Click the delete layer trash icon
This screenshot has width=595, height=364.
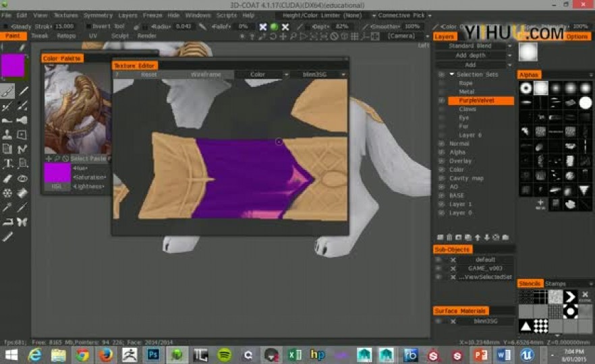point(449,237)
